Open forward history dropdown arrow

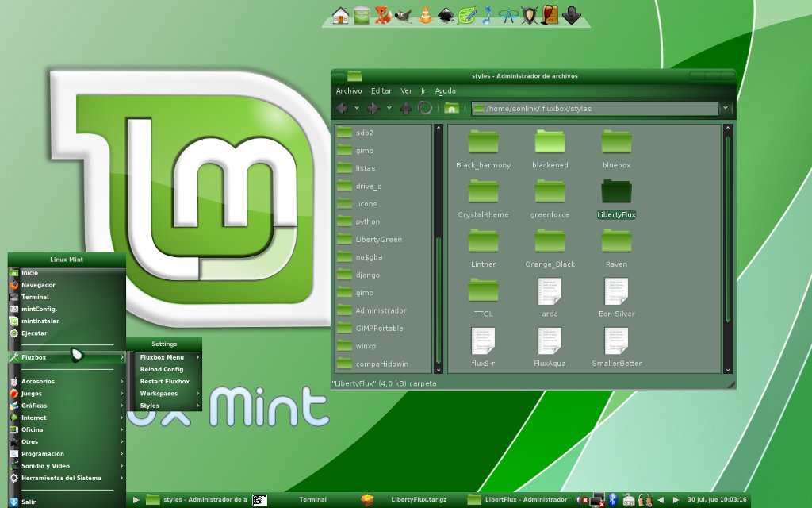tap(389, 108)
